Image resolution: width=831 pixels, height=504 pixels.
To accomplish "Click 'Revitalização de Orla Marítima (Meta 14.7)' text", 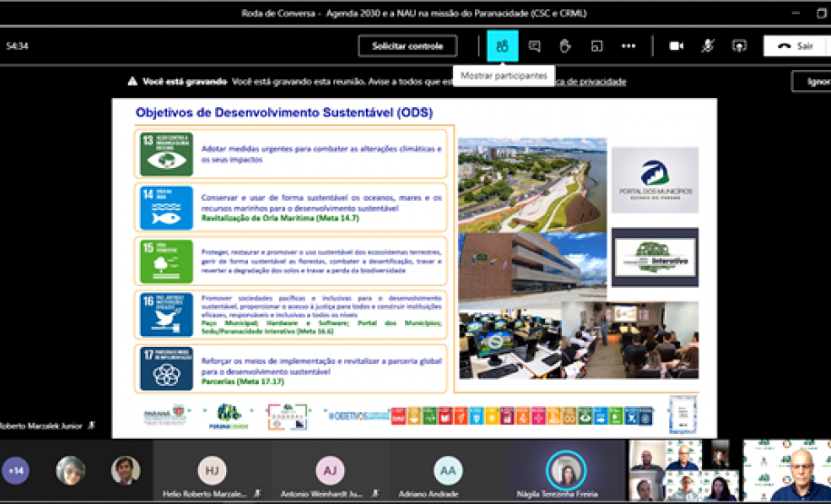I will tap(280, 218).
